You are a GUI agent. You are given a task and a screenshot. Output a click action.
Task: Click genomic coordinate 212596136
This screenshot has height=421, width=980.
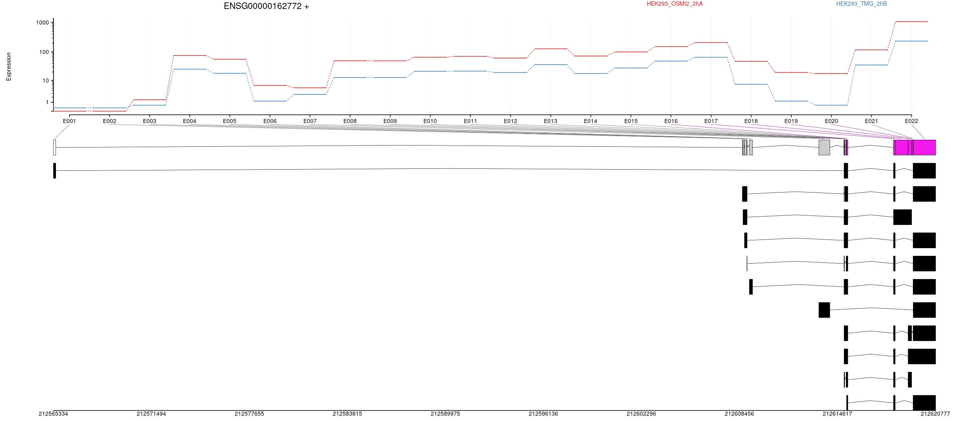coord(543,414)
